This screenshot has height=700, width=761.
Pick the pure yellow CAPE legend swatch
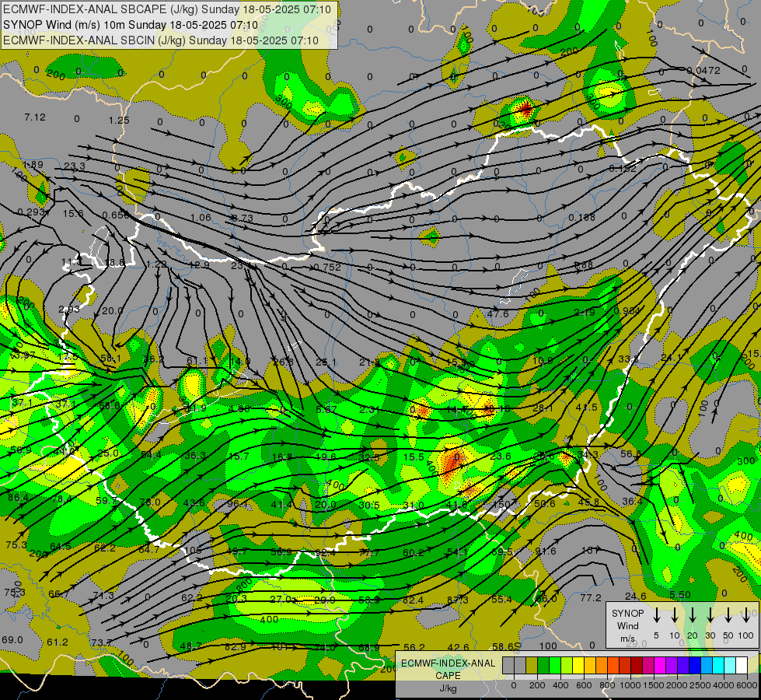click(x=578, y=666)
